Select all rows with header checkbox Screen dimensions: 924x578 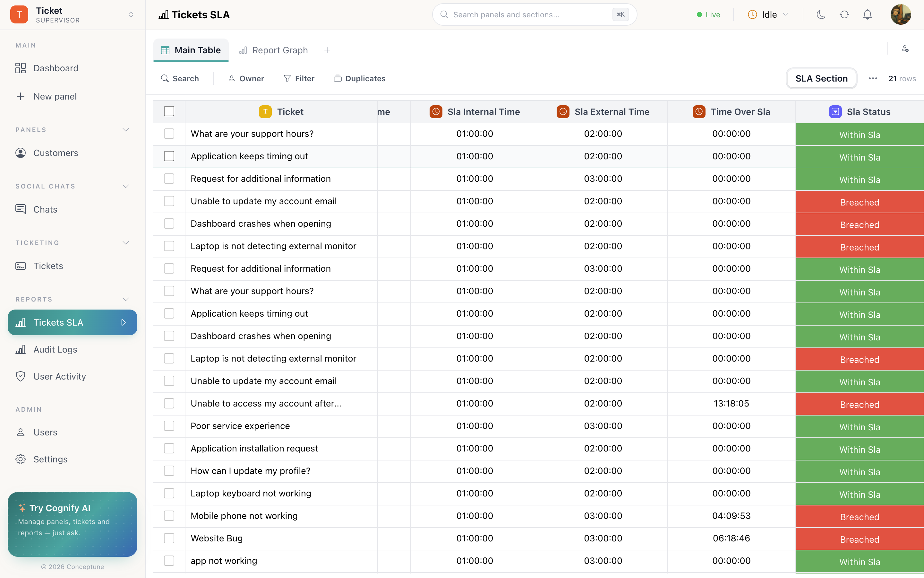click(x=169, y=111)
